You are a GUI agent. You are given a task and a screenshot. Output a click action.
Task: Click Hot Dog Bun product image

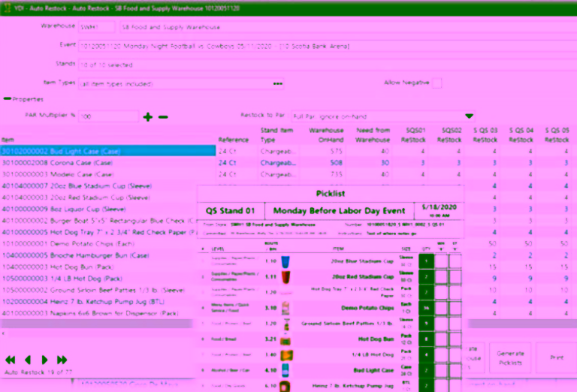point(285,339)
